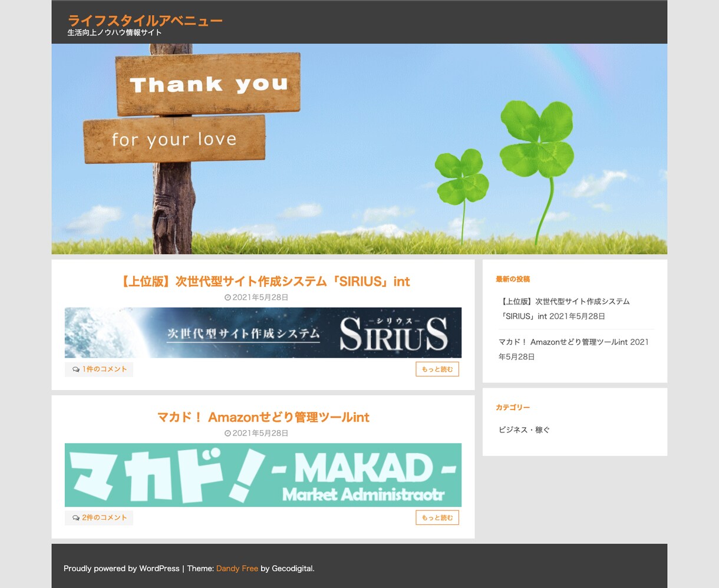Click もっと読む on the SIRIUS post
Viewport: 719px width, 588px height.
(437, 369)
